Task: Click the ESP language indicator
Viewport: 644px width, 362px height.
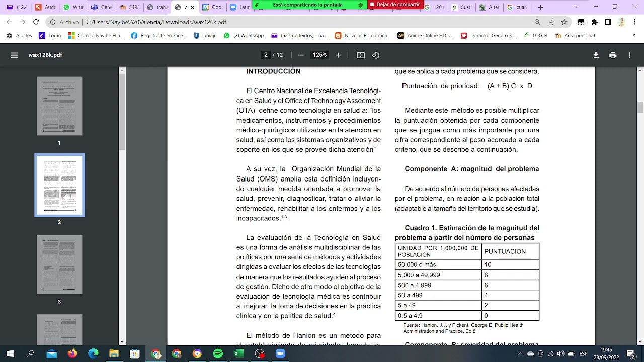Action: (x=583, y=354)
